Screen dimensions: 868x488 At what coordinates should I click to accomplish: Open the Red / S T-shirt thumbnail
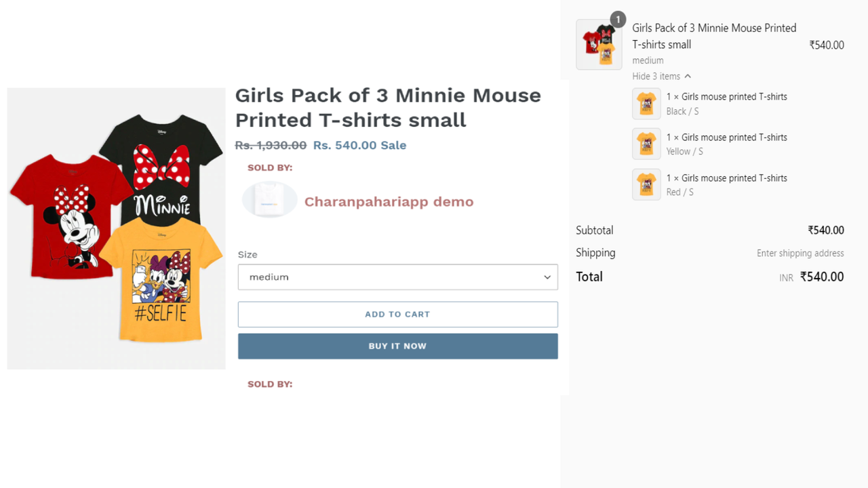pos(646,184)
